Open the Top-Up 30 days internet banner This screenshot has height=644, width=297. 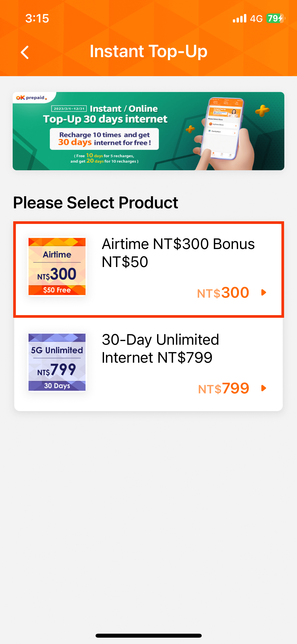[148, 131]
